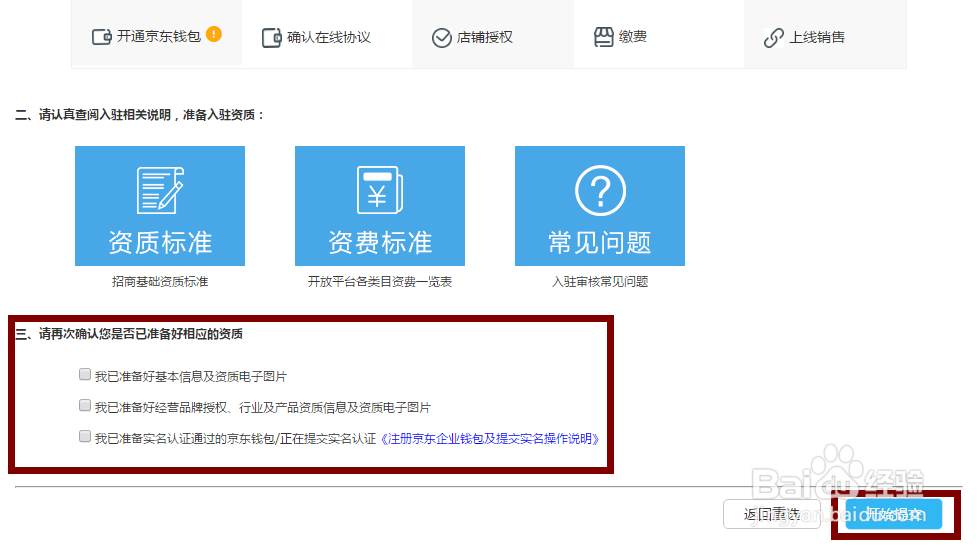980x549 pixels.
Task: Check 我已准备好基本信息及资质电子图片 checkbox
Action: (85, 375)
